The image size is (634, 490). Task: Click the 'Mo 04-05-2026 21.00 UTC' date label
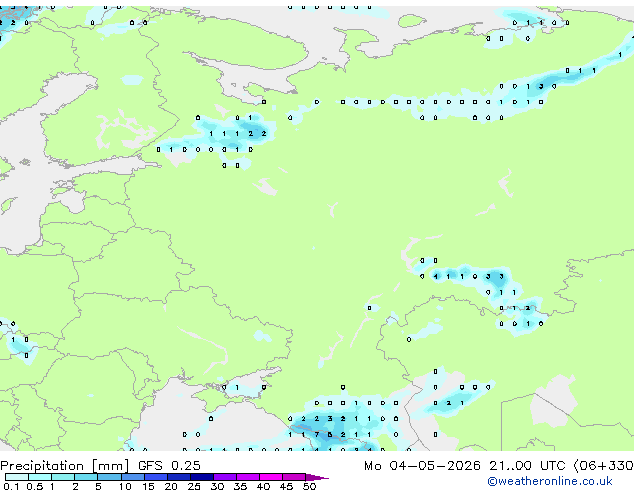465,466
